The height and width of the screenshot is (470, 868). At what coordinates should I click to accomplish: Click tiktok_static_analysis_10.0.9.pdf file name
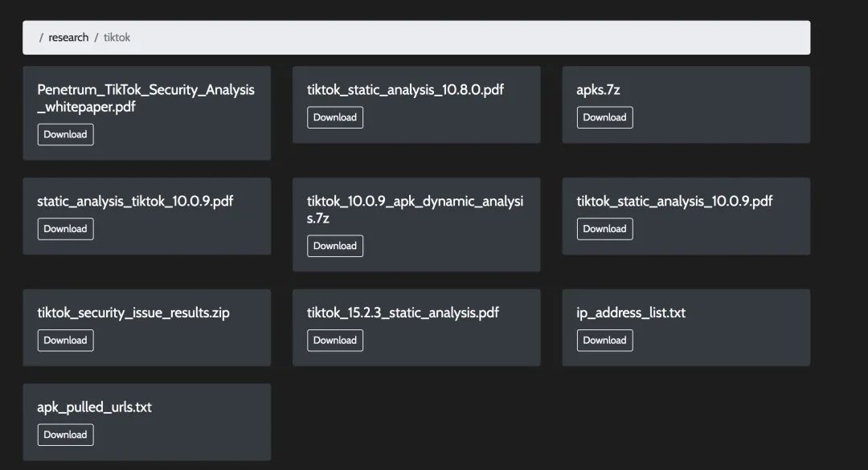674,201
